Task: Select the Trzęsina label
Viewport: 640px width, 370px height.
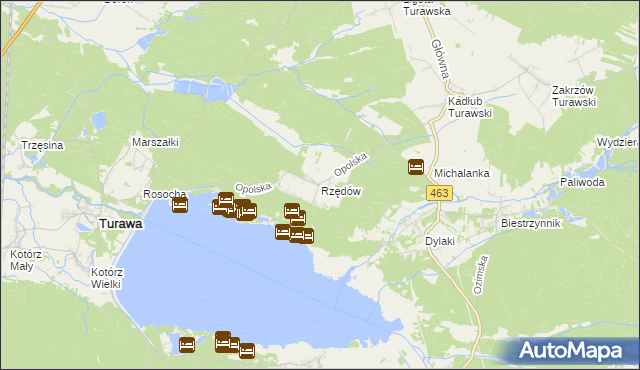Action: (x=42, y=146)
